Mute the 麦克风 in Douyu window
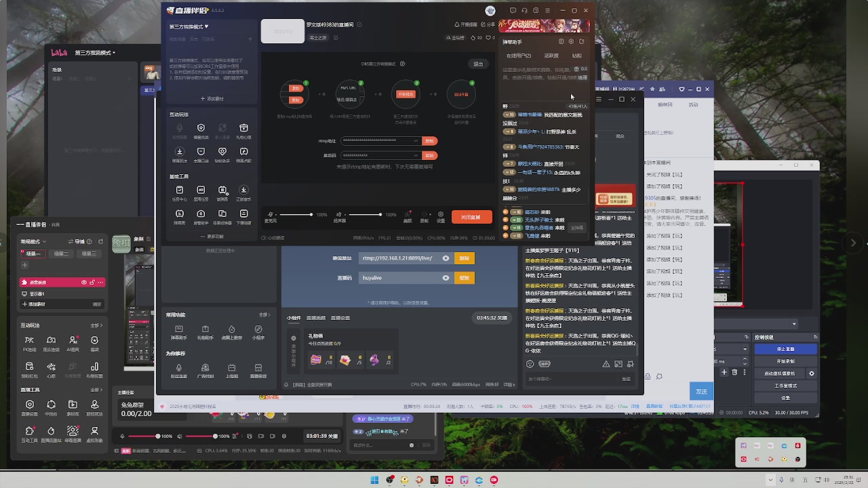The image size is (868, 488). point(271,215)
